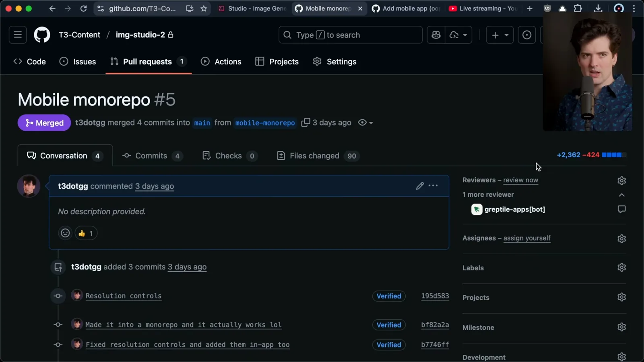Image resolution: width=644 pixels, height=362 pixels.
Task: Open the Copilot chat icon
Action: click(436, 35)
